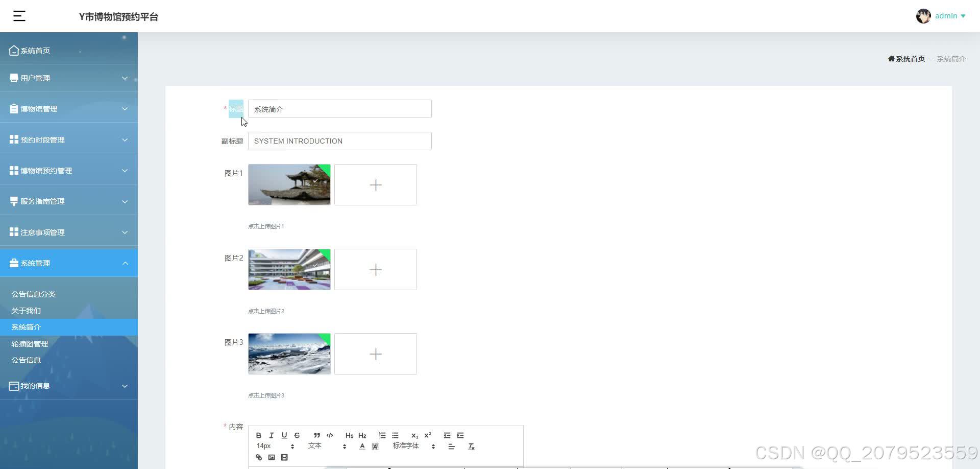Insert a hyperlink in editor
Viewport: 980px width, 469px height.
(259, 457)
